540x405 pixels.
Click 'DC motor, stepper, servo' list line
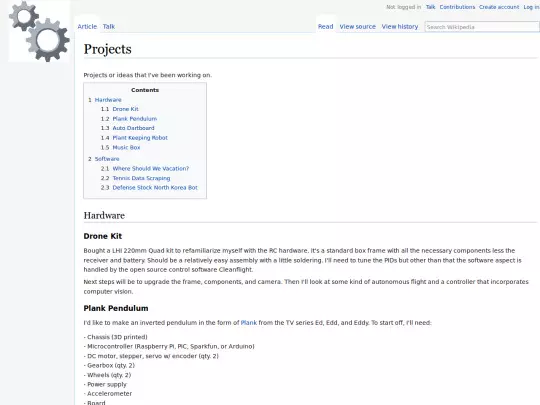pyautogui.click(x=151, y=356)
